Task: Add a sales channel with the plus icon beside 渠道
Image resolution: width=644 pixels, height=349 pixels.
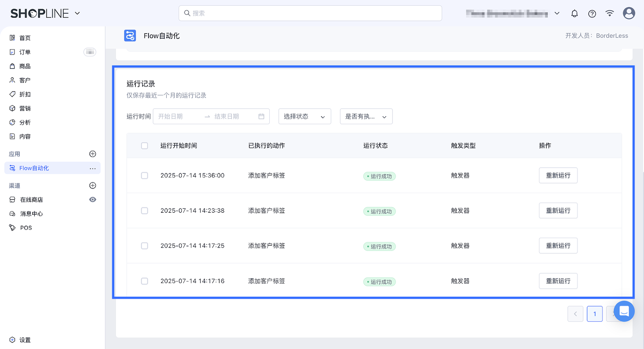Action: 93,185
